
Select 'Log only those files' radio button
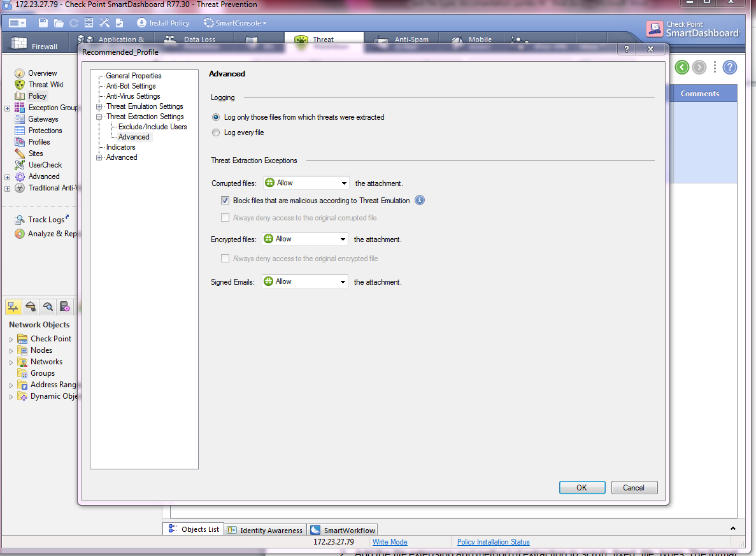point(216,117)
